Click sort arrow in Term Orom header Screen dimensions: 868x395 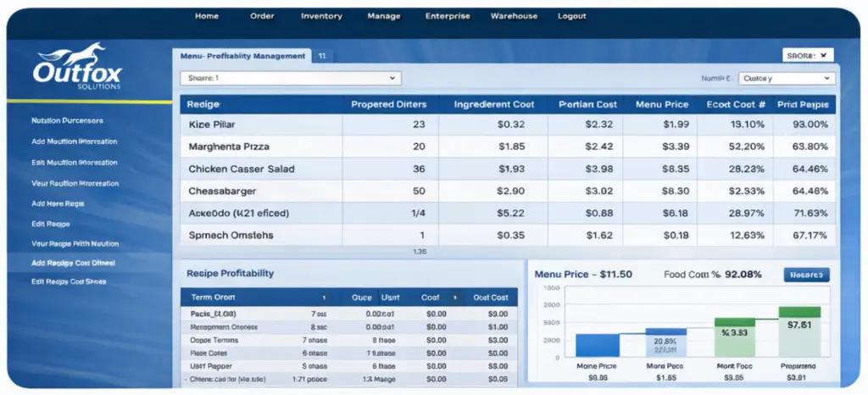point(323,298)
